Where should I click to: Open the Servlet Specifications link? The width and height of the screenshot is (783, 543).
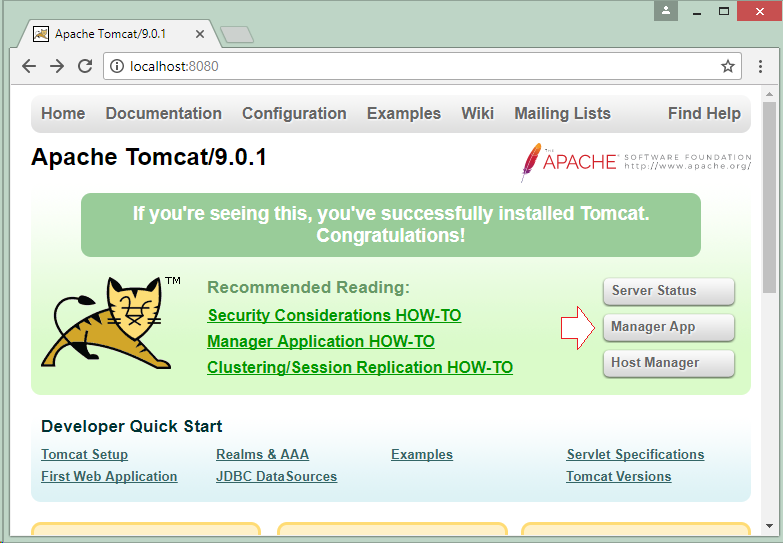[x=635, y=454]
